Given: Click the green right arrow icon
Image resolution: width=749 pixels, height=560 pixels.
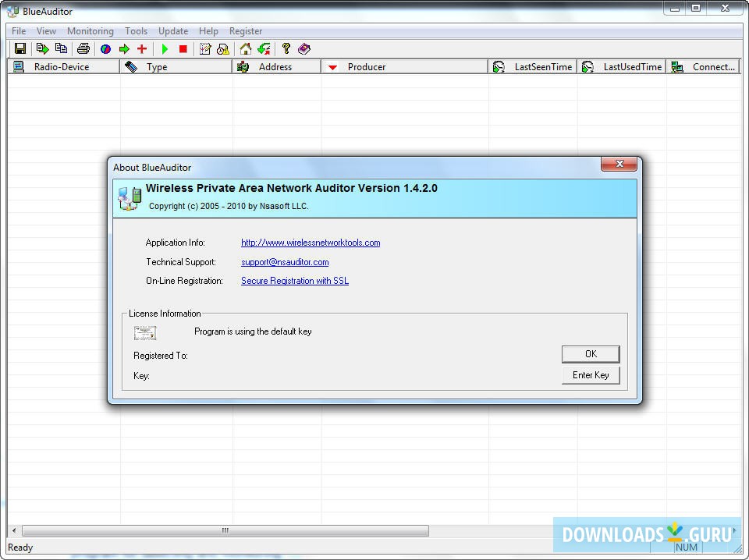Looking at the screenshot, I should 124,48.
